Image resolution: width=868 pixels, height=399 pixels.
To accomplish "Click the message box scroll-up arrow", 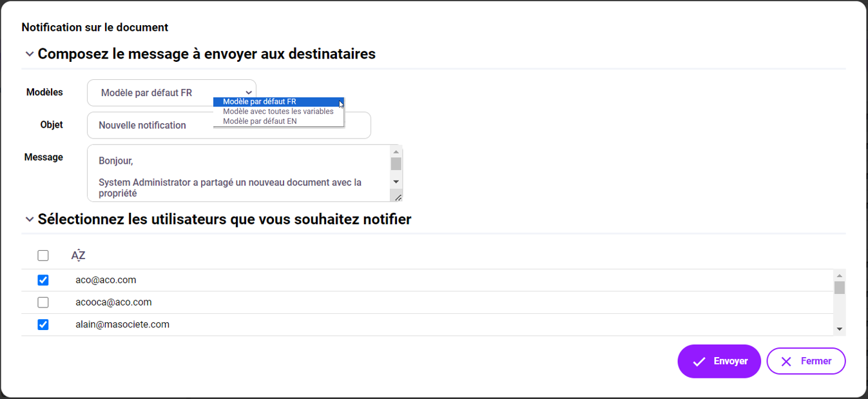I will (396, 152).
